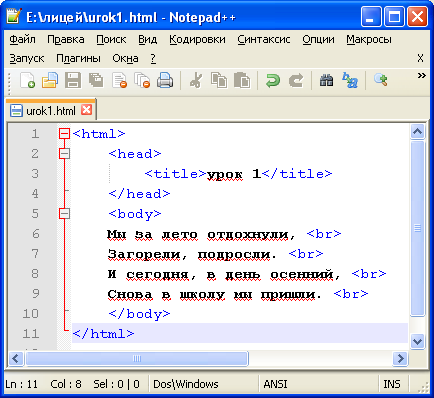Screen dimensions: 434x398
Task: Click the Print toolbar icon
Action: click(165, 80)
